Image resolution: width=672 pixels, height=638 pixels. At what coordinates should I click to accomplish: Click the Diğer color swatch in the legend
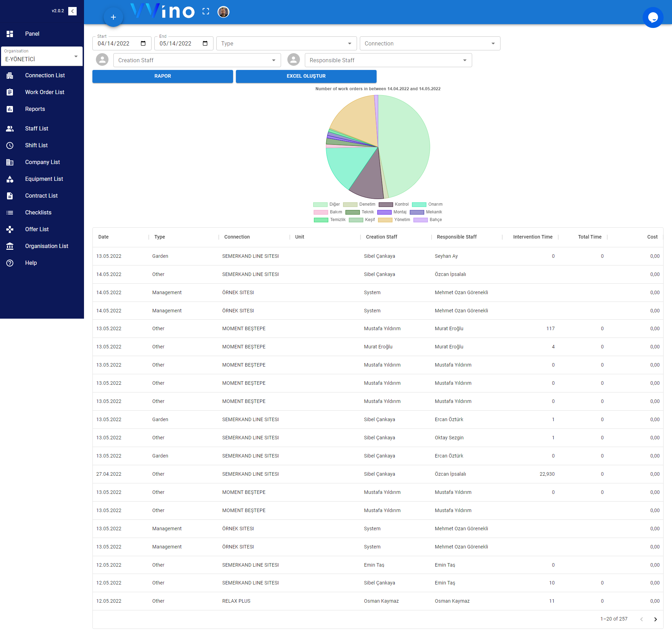(320, 204)
